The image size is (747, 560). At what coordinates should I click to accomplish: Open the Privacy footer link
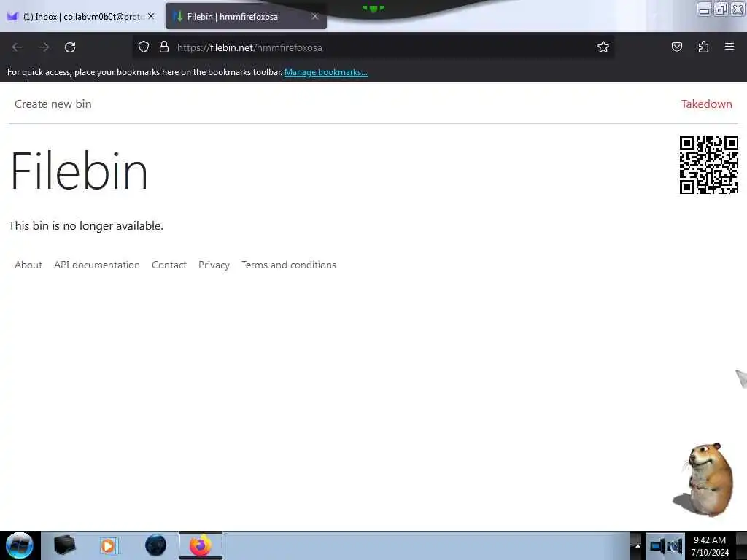(214, 265)
